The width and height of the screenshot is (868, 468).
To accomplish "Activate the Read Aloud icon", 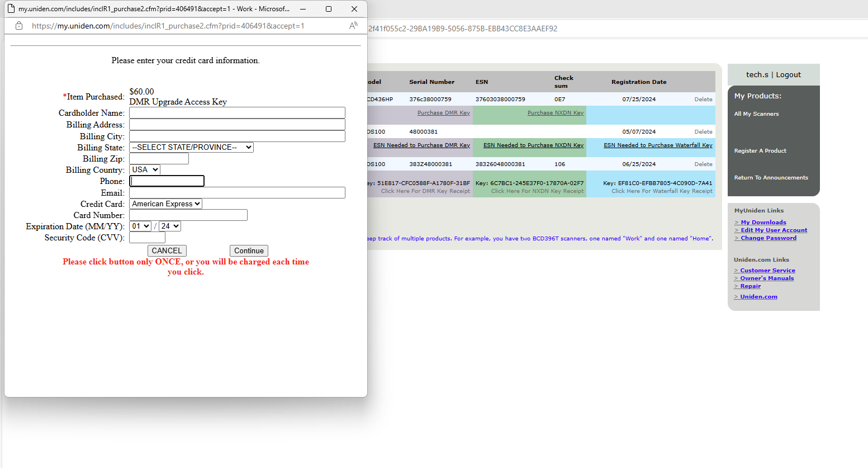I will click(353, 25).
